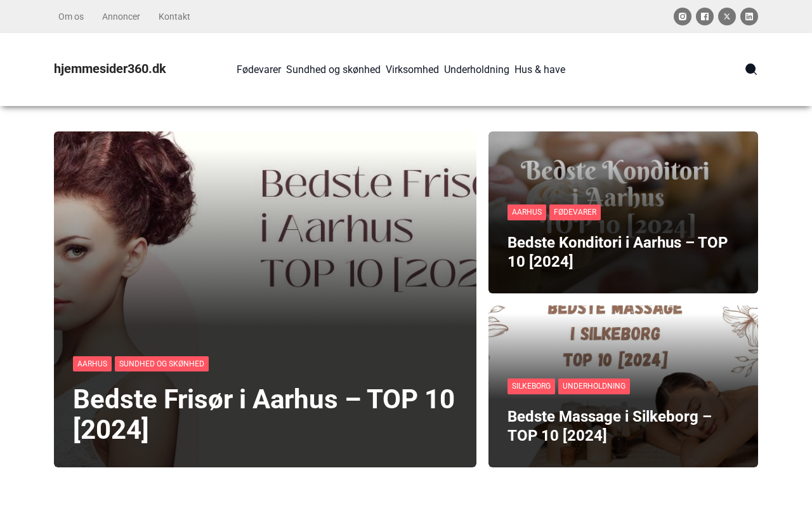
Task: Click the hjemmesider360.dk site logo
Action: click(110, 69)
